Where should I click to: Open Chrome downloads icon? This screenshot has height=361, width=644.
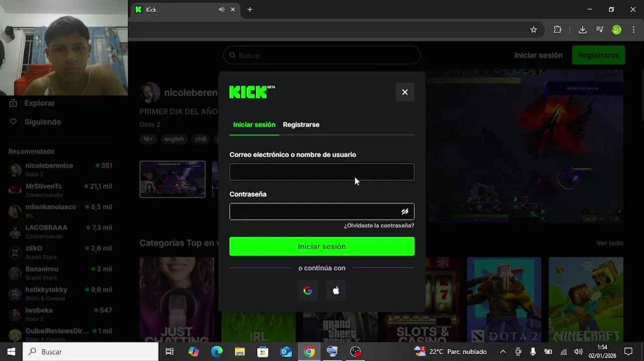tap(582, 30)
